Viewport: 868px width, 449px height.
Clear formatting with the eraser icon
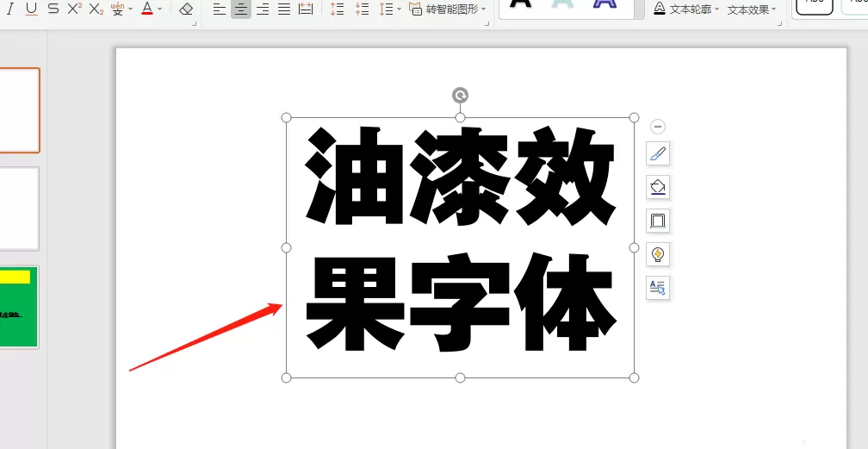point(186,9)
